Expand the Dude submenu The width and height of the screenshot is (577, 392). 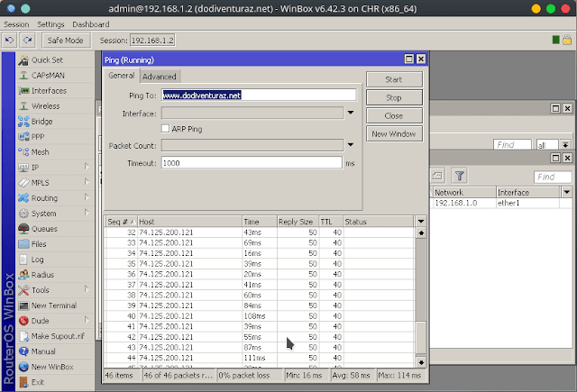87,320
